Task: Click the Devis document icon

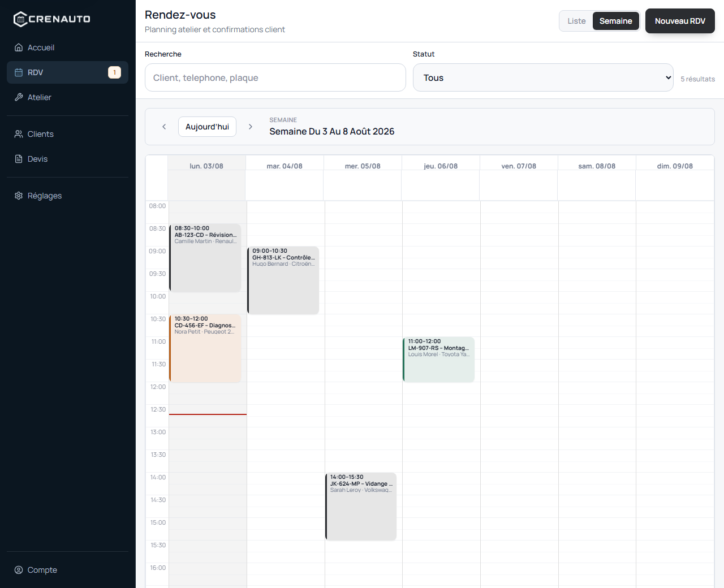Action: click(x=19, y=159)
